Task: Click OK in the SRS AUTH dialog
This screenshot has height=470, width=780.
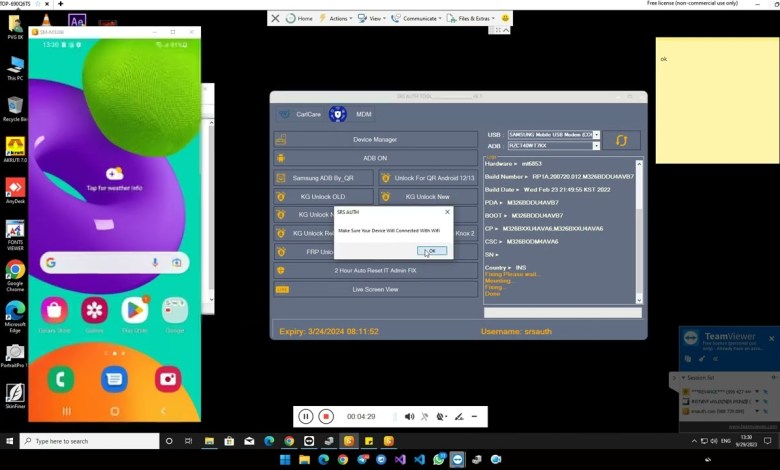Action: click(432, 251)
